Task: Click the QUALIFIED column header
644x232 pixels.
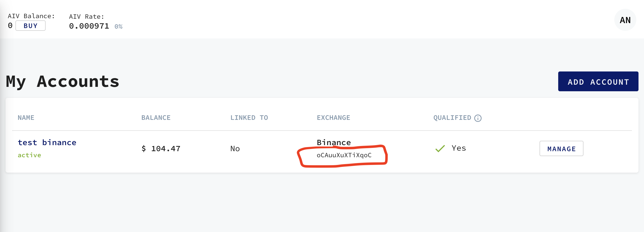Action: [452, 118]
